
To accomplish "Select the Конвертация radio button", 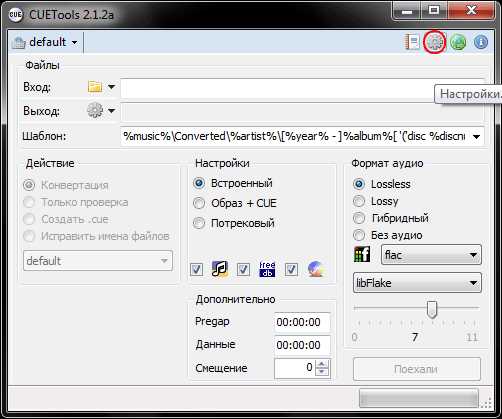I will pos(29,185).
